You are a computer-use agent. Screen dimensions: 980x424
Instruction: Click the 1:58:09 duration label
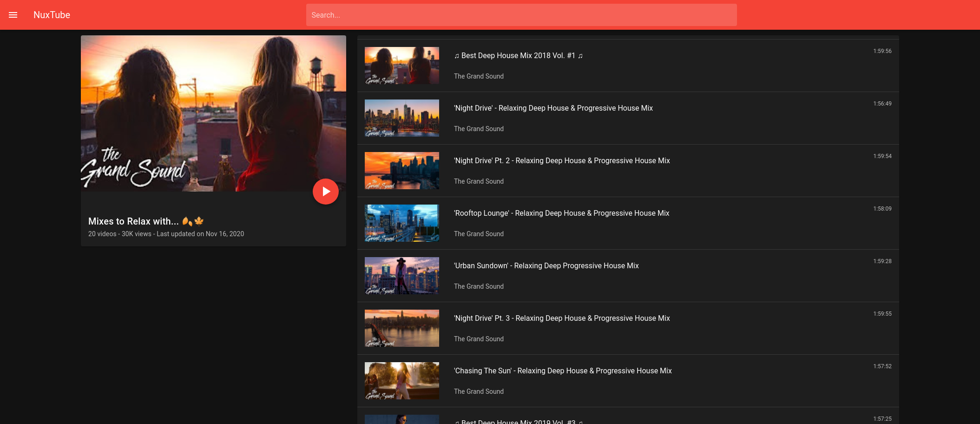coord(882,209)
